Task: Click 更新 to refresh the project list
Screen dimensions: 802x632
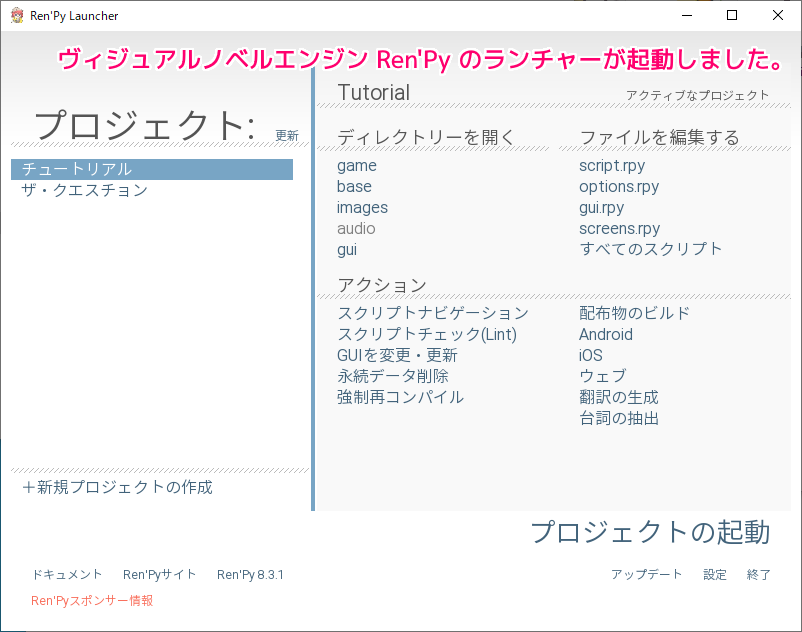Action: click(287, 136)
